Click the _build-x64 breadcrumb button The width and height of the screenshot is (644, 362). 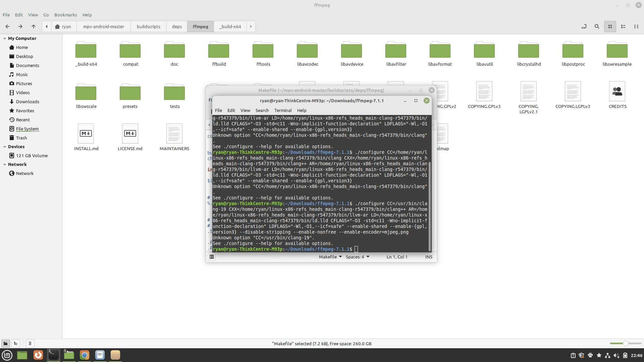point(230,26)
